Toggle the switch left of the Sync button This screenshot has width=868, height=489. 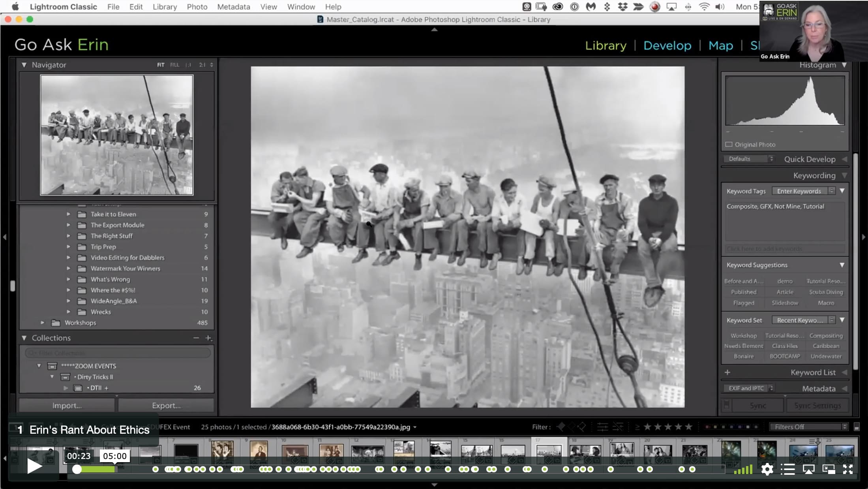[x=726, y=405]
